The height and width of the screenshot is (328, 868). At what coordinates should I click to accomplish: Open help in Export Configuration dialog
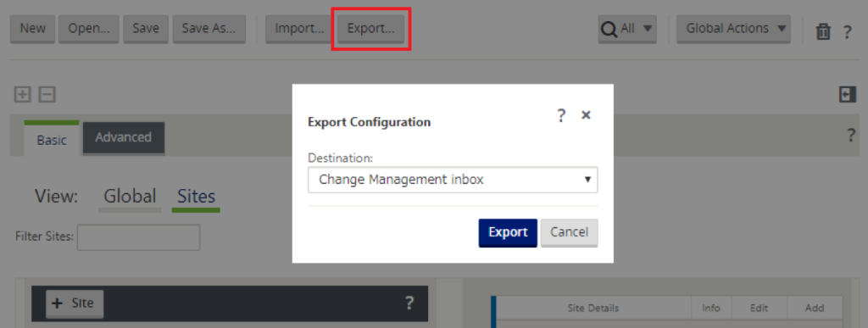pyautogui.click(x=561, y=115)
